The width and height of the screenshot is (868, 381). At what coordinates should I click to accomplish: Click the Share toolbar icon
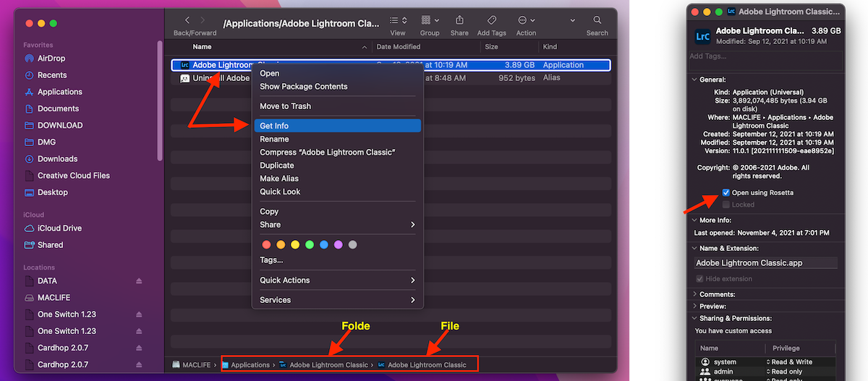click(459, 20)
